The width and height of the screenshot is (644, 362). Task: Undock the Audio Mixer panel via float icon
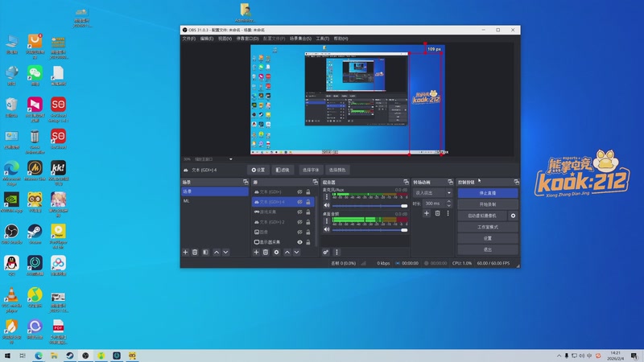click(406, 182)
